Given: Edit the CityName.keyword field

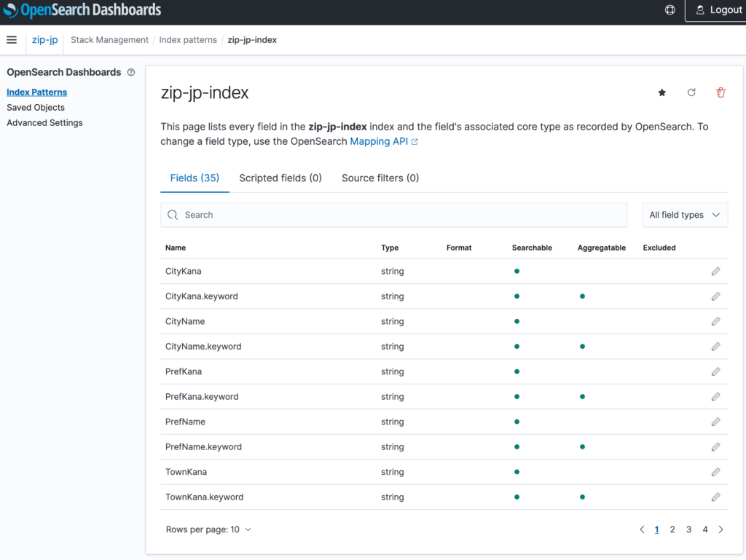Looking at the screenshot, I should click(715, 347).
